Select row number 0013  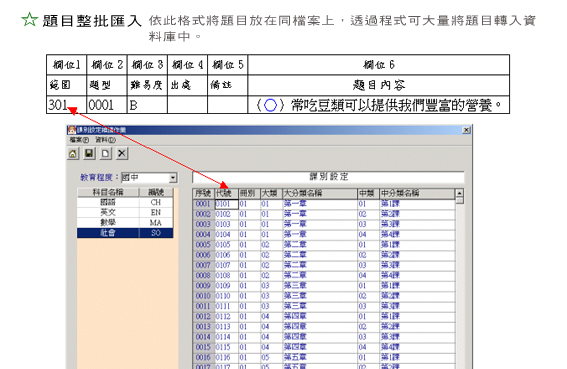point(203,327)
